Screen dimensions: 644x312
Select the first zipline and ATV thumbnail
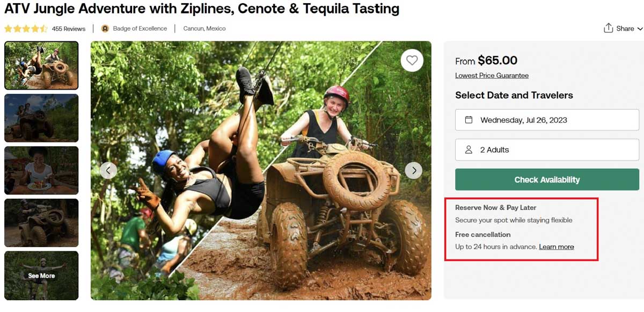41,66
